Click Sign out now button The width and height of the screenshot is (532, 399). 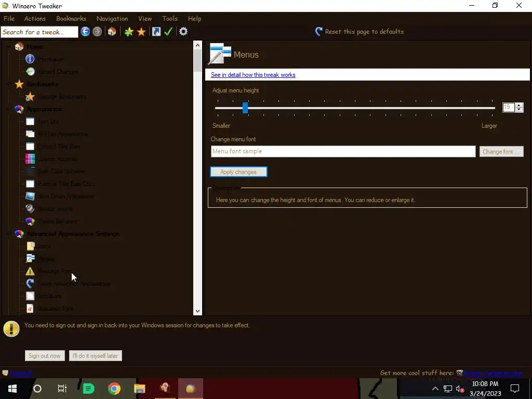point(45,355)
